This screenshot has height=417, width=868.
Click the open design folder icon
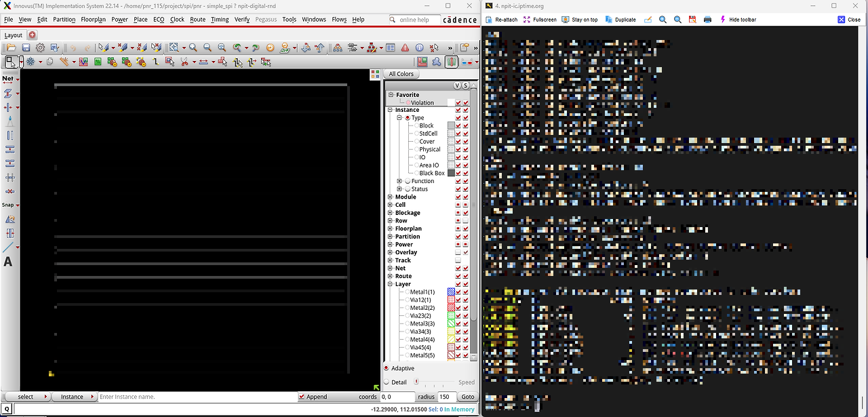coord(11,48)
